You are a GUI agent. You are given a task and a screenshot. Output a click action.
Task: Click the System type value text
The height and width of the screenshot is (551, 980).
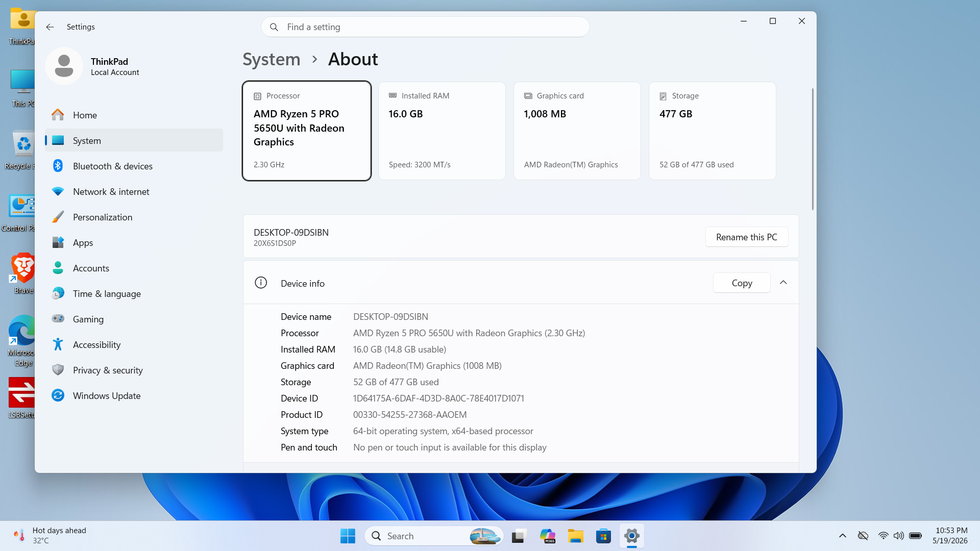coord(443,431)
